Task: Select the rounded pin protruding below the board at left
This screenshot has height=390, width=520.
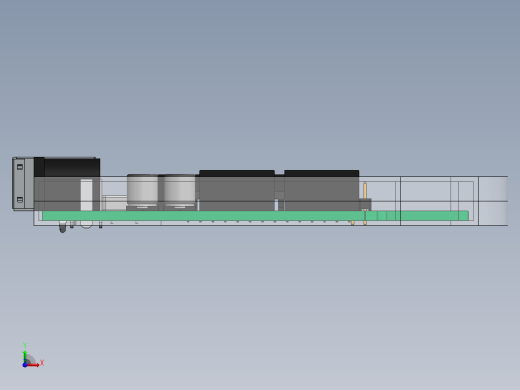Action: pos(62,227)
